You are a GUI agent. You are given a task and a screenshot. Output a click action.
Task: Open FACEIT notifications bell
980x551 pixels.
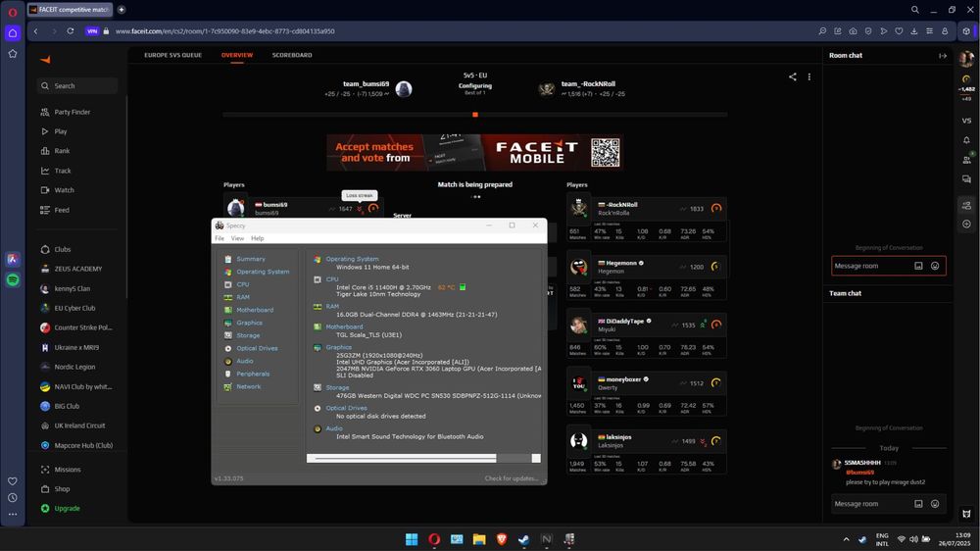[x=967, y=140]
